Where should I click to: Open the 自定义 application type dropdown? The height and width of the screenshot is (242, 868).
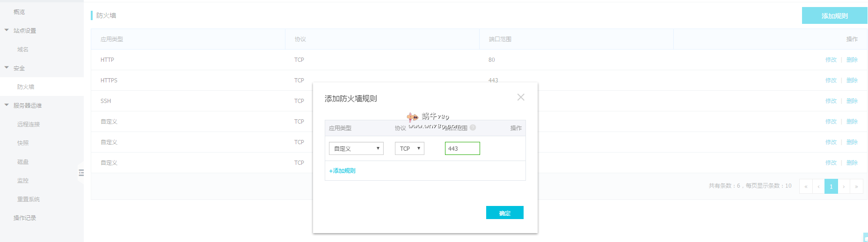[356, 148]
